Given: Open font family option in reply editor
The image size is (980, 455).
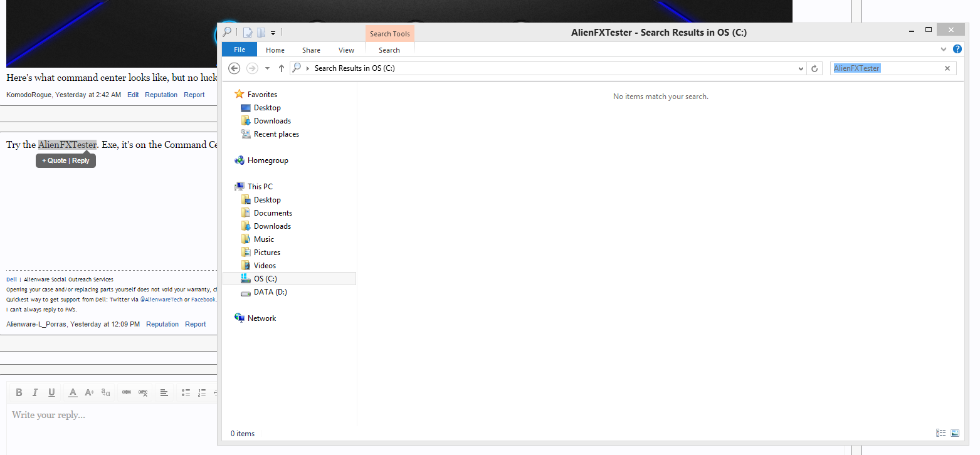Looking at the screenshot, I should point(105,392).
